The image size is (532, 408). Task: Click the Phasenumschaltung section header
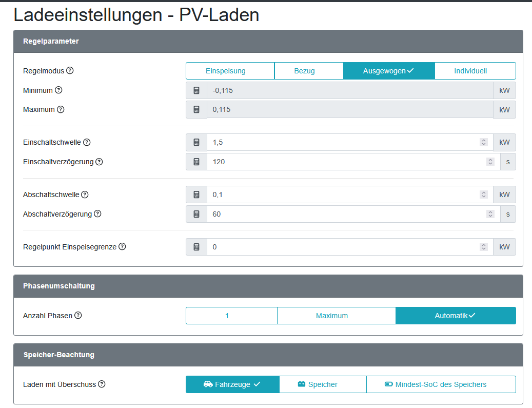point(268,286)
